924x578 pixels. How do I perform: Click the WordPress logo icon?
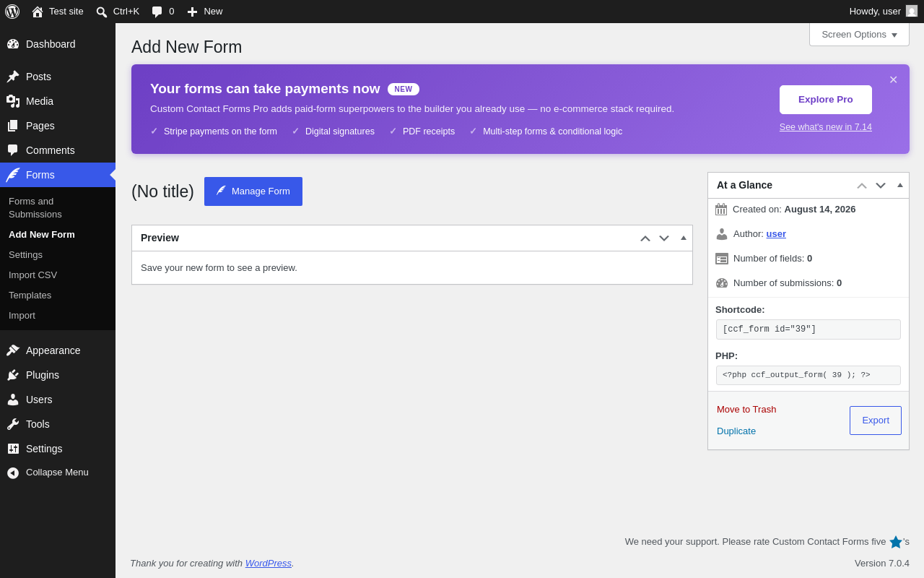[x=12, y=12]
